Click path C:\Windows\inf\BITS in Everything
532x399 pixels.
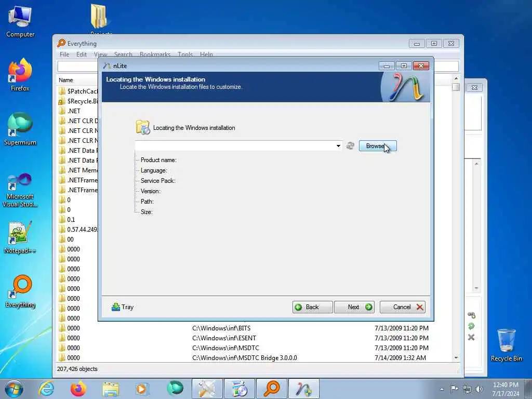[x=221, y=328]
